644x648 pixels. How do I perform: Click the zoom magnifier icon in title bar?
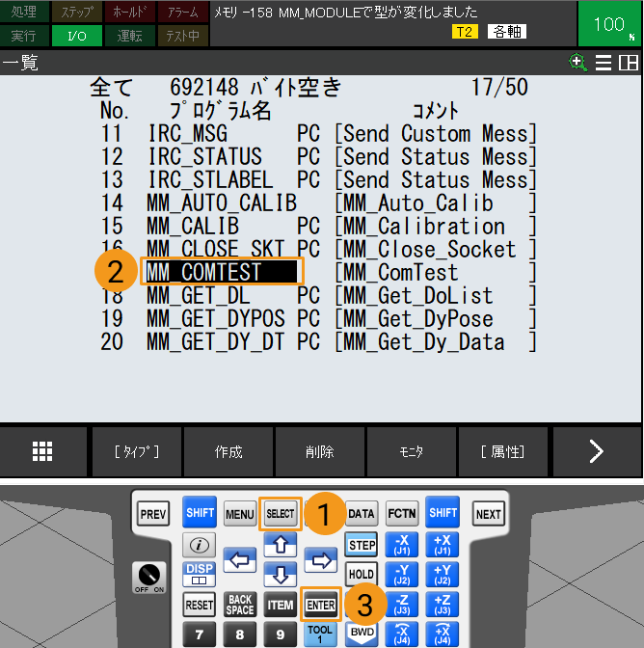[577, 63]
